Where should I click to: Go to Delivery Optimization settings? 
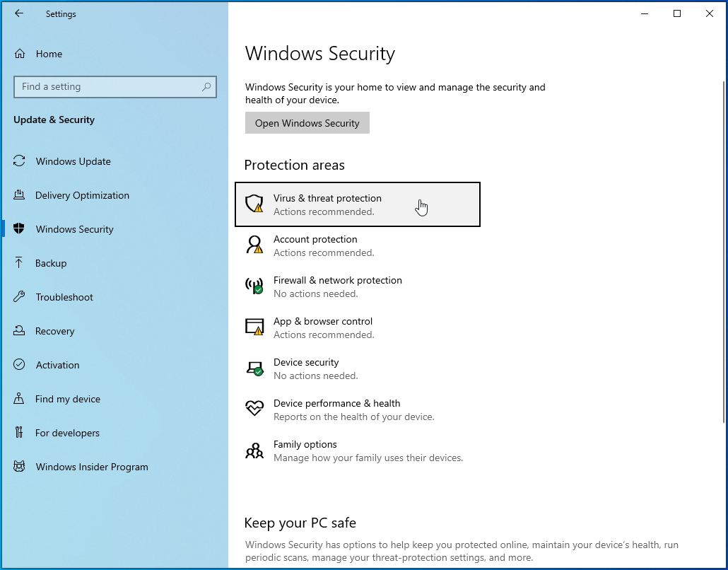82,195
